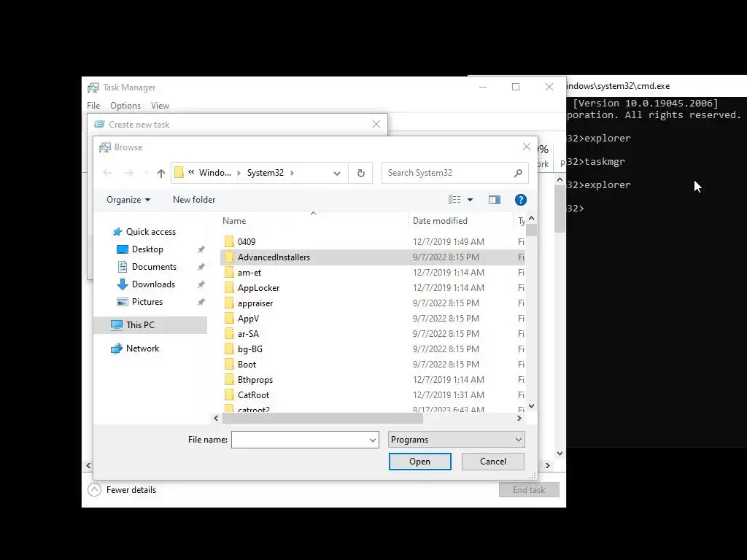The height and width of the screenshot is (560, 747).
Task: Change view using the view layout icon
Action: [454, 200]
